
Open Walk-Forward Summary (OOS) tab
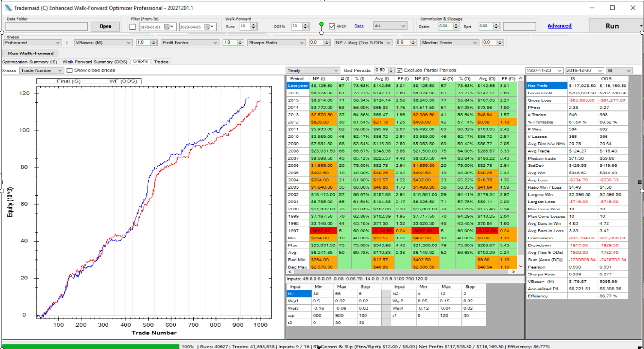pyautogui.click(x=95, y=62)
